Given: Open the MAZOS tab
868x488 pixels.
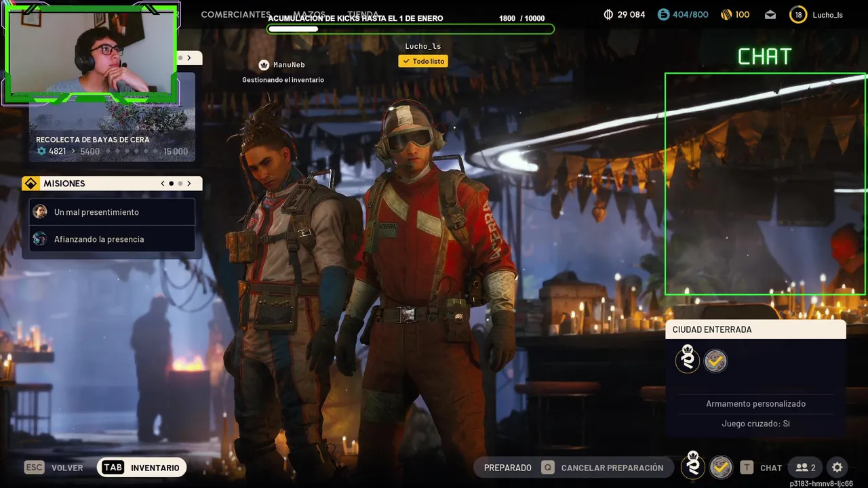Looking at the screenshot, I should [x=309, y=14].
